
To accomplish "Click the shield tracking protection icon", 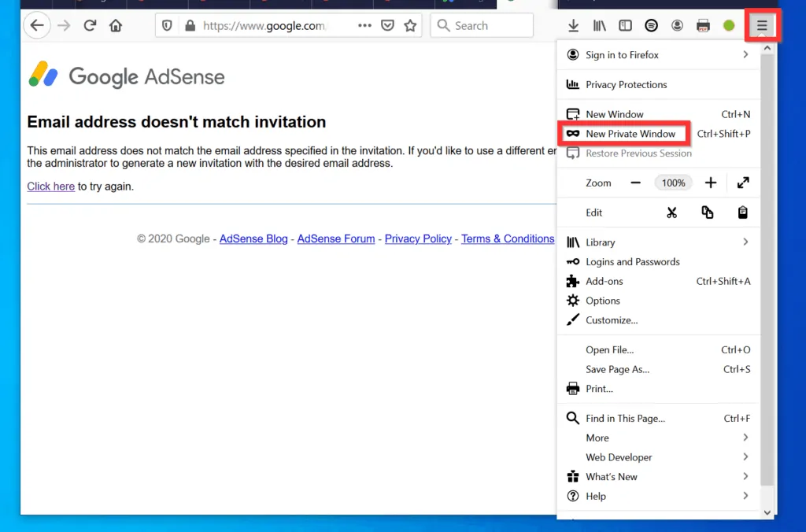I will click(166, 25).
